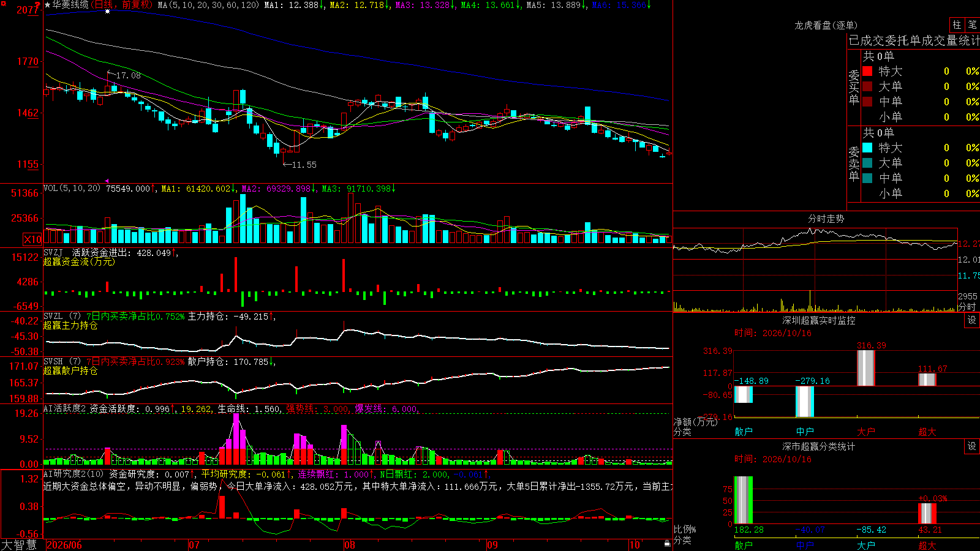Switch Dragon-Tiger panel to 柱 view
The width and height of the screenshot is (980, 551).
click(957, 24)
